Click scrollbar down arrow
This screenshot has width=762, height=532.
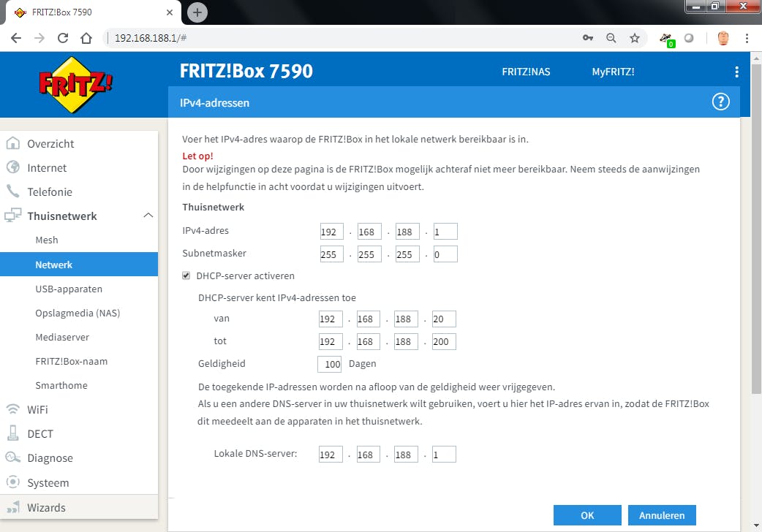point(756,525)
